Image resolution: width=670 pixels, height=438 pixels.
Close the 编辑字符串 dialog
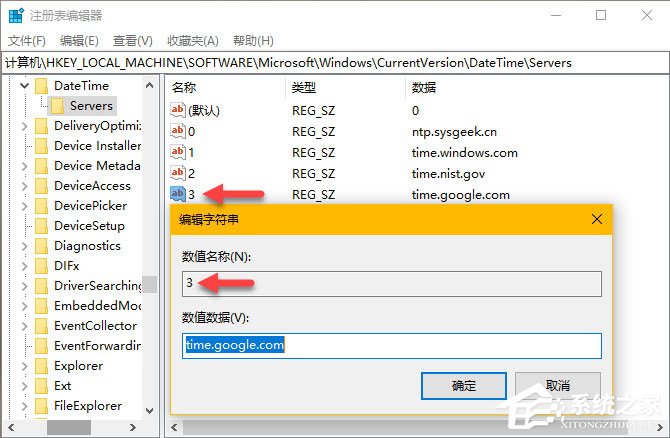(x=597, y=220)
